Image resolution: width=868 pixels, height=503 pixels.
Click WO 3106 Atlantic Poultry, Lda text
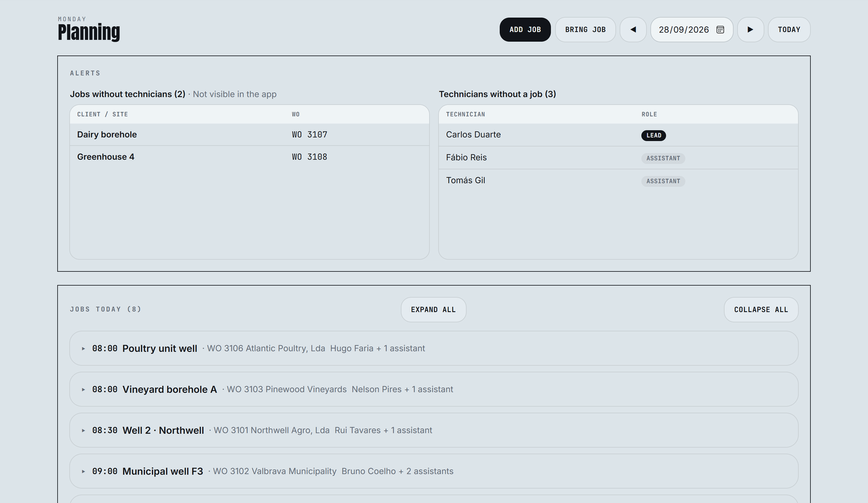pyautogui.click(x=266, y=349)
